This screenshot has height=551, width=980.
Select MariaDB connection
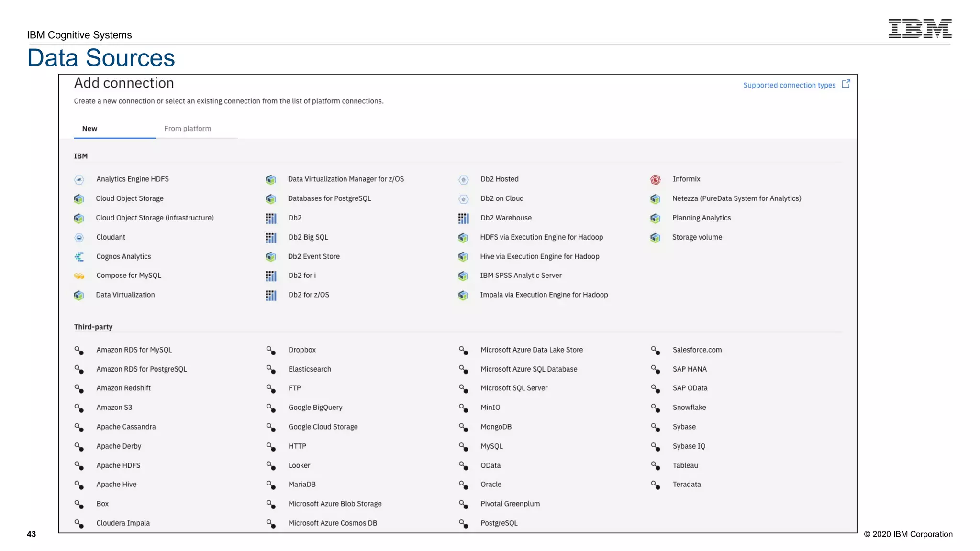[302, 484]
